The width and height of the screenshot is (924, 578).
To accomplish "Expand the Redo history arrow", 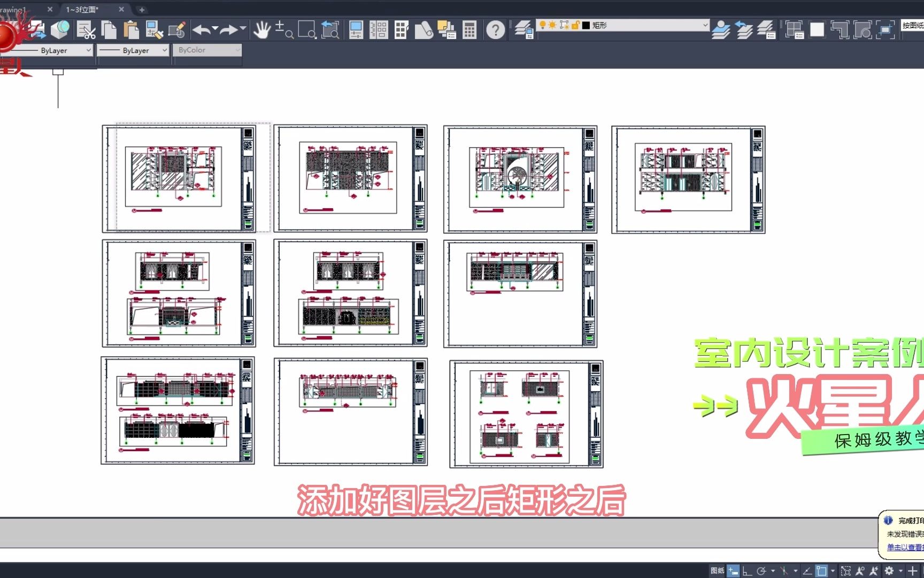I will pos(243,28).
